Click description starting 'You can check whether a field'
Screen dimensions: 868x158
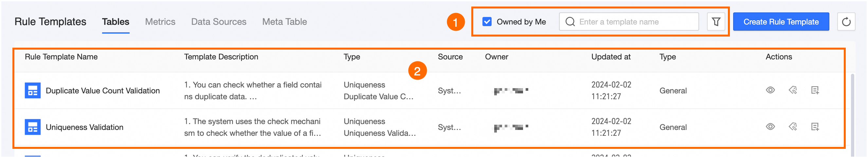[x=253, y=91]
